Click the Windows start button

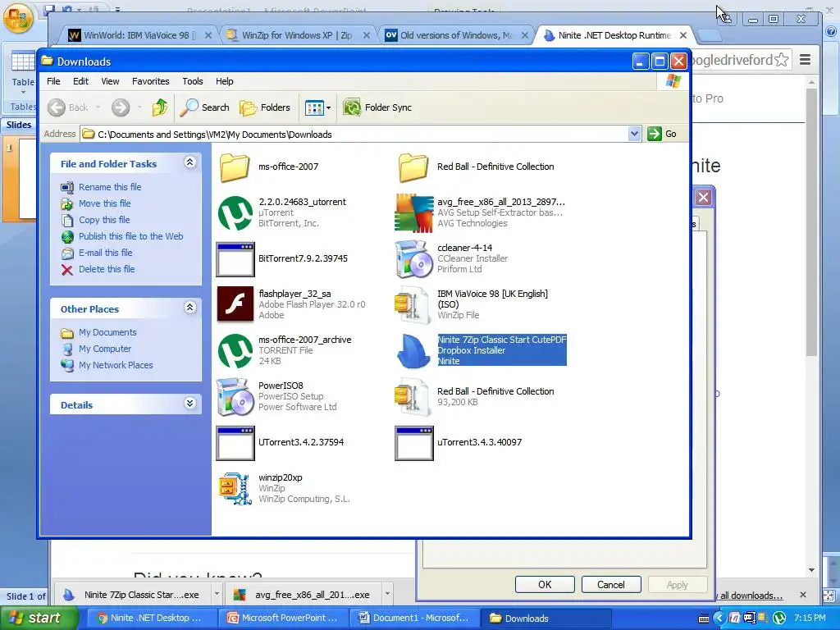coord(39,618)
